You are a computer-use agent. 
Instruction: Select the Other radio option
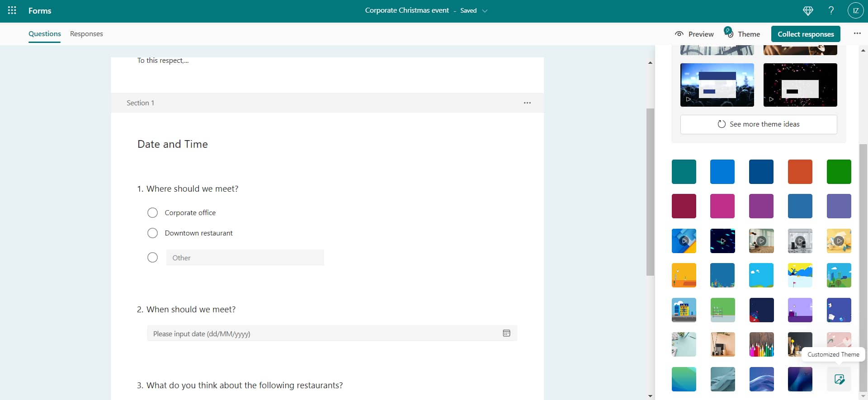[152, 258]
